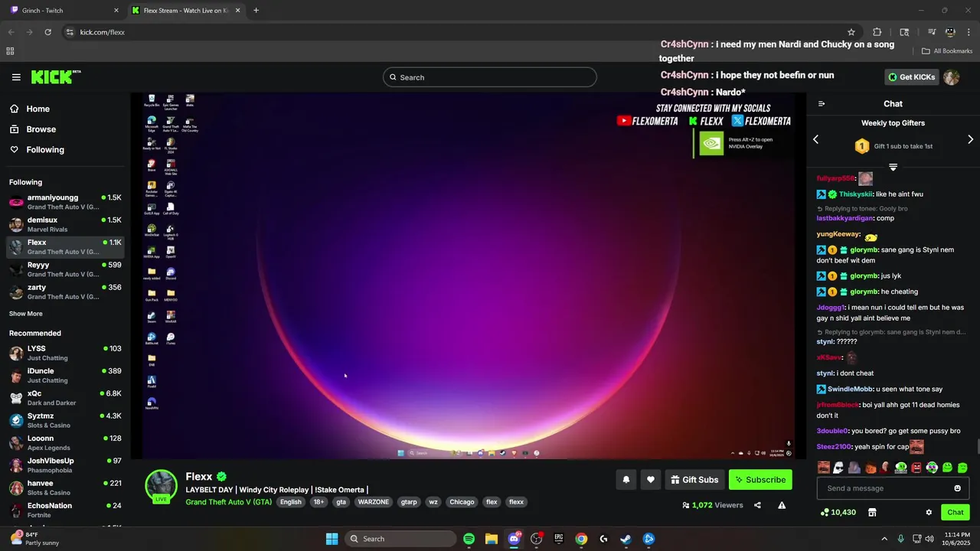980x551 pixels.
Task: Open armaniyoungg channel in Following
Action: point(65,202)
